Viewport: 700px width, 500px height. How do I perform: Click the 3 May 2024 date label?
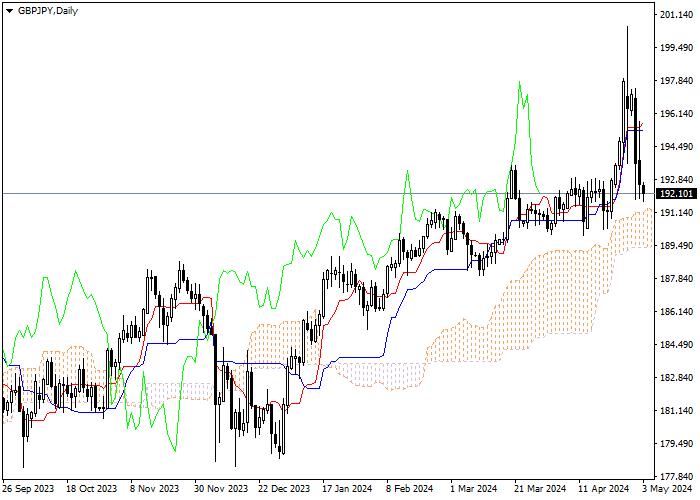(x=667, y=489)
